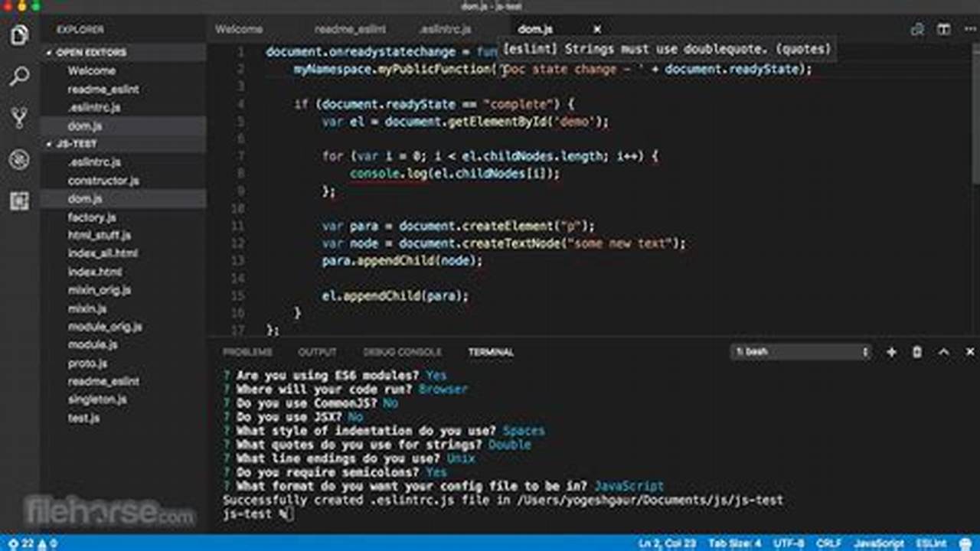This screenshot has height=551, width=980.
Task: Switch to the Welcome tab
Action: tap(239, 29)
